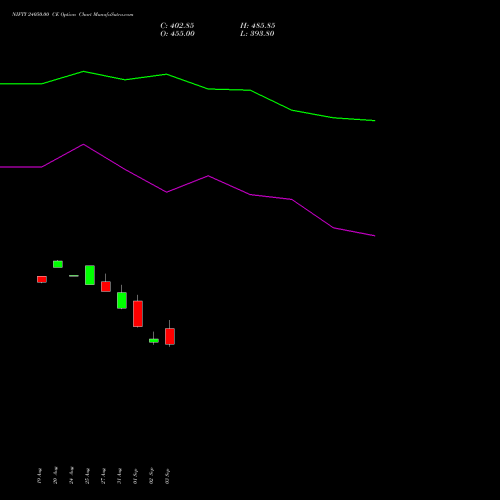Click the green candle for 20 Aug
500x500 pixels.
pos(58,264)
